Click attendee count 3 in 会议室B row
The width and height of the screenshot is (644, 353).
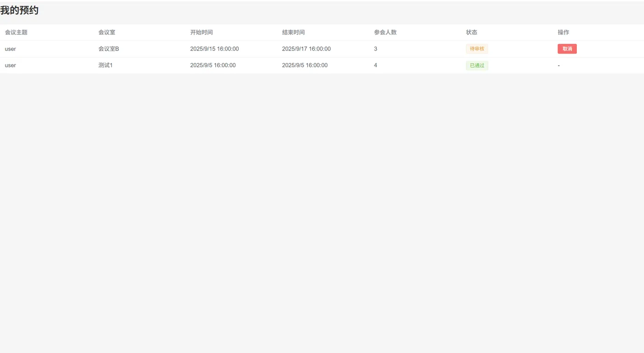[375, 49]
